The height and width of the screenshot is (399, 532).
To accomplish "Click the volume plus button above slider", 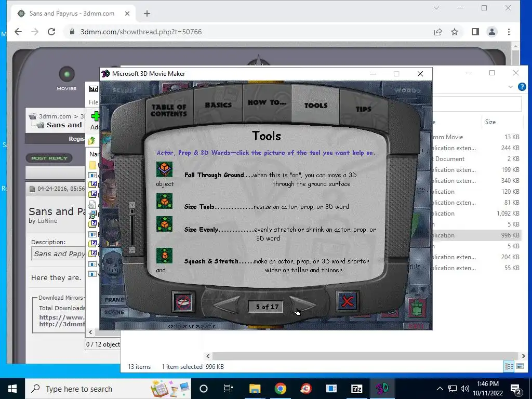I will point(132,205).
